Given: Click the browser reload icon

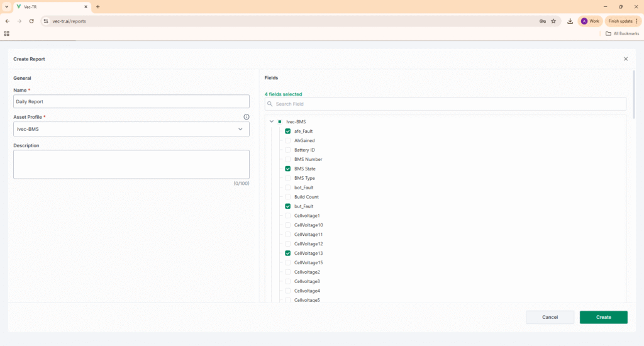Looking at the screenshot, I should coord(31,21).
